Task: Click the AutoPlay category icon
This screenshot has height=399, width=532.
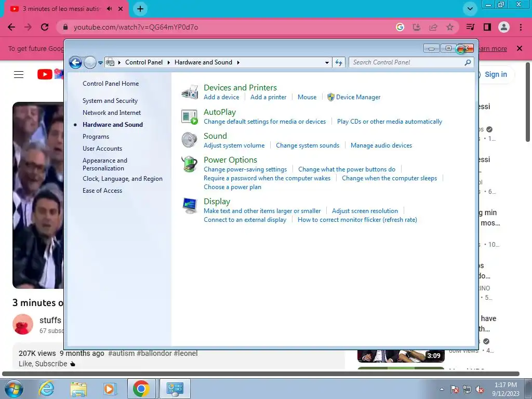Action: pyautogui.click(x=189, y=117)
